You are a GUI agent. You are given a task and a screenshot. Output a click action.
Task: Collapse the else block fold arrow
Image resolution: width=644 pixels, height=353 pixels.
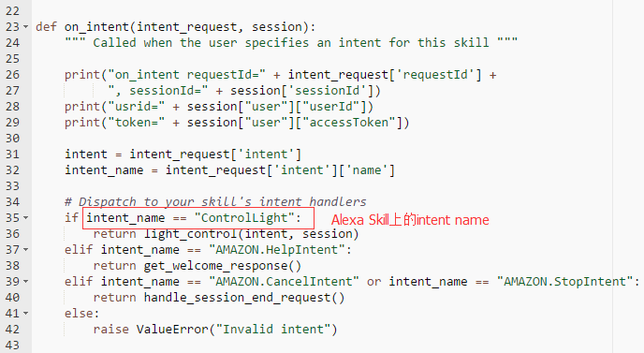coord(26,314)
